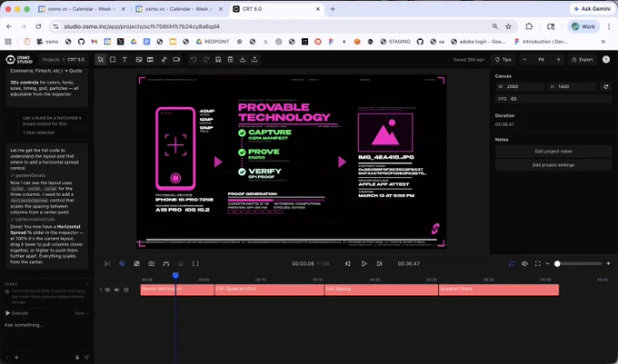Zoom in the timeline with plus
The height and width of the screenshot is (364, 618).
[x=608, y=263]
